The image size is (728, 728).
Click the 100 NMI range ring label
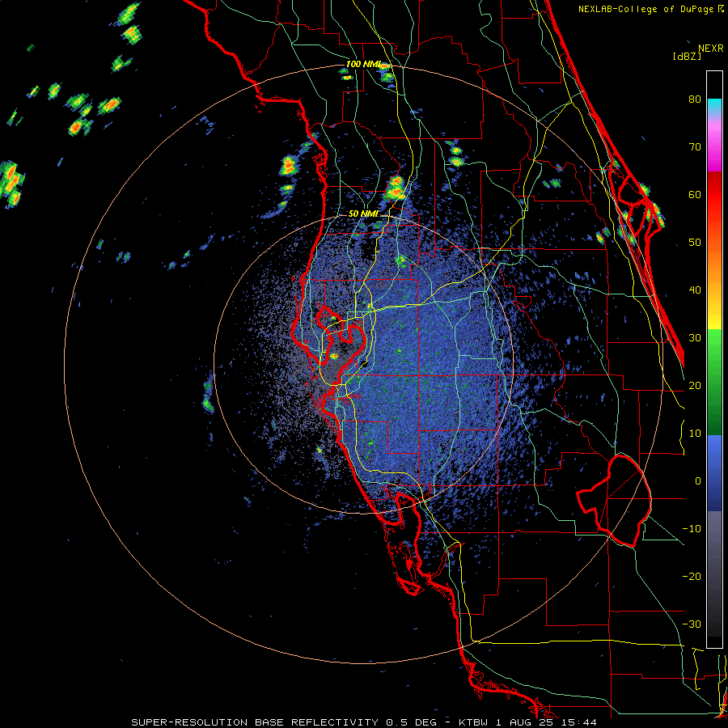point(363,64)
